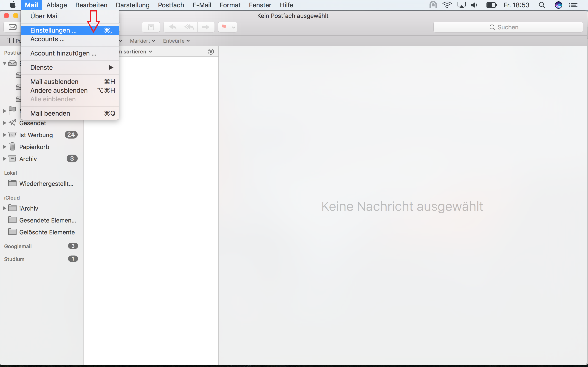Screen dimensions: 588x367
Task: Select the Papierkorb mailbox
Action: pyautogui.click(x=34, y=147)
